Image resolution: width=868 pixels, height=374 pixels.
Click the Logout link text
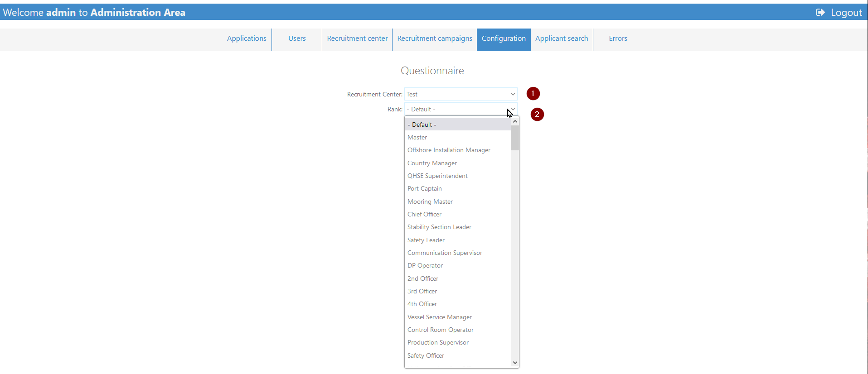click(846, 13)
